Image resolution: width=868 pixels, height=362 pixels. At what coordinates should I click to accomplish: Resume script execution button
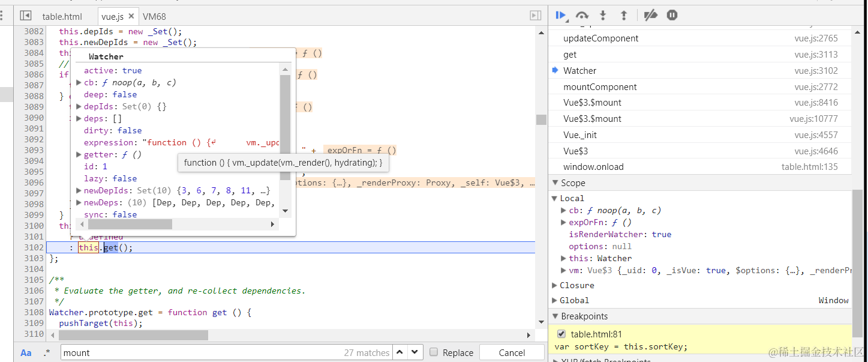(561, 16)
